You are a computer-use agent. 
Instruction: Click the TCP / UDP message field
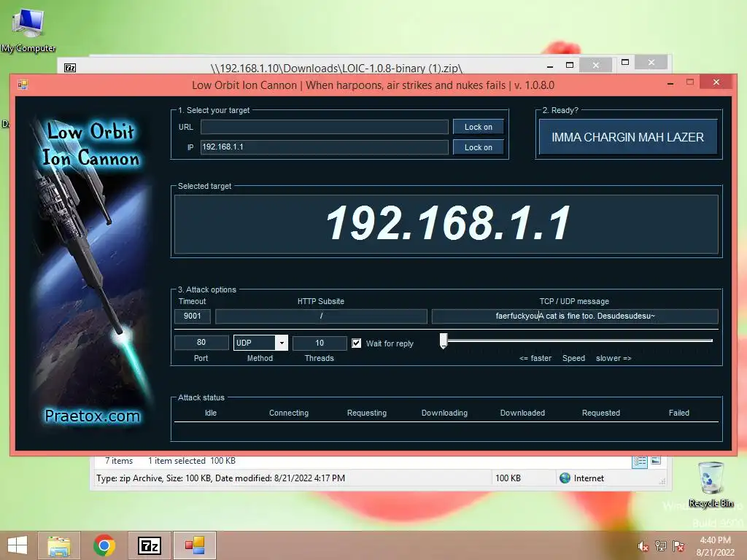tap(575, 316)
